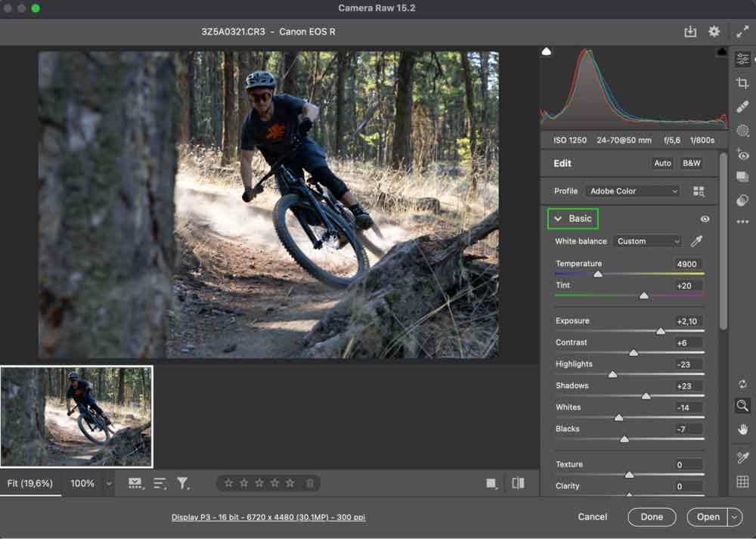Collapse the Basic panel section
This screenshot has height=539, width=756.
coord(558,219)
